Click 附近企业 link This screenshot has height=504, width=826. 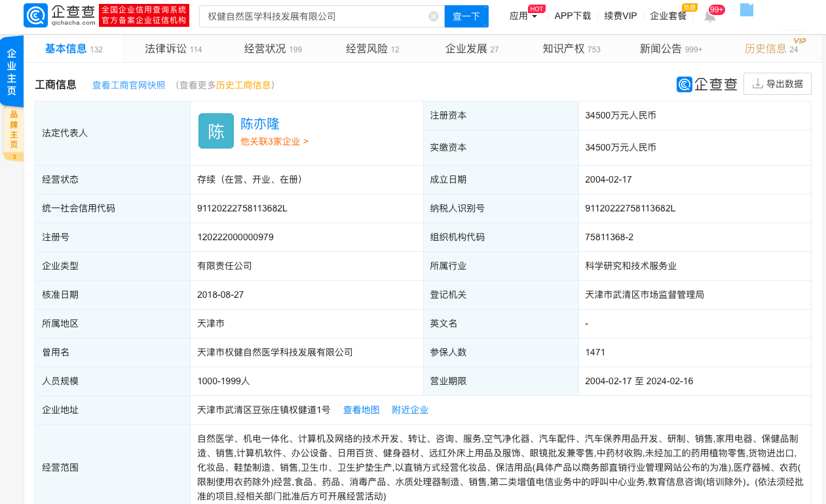click(410, 410)
